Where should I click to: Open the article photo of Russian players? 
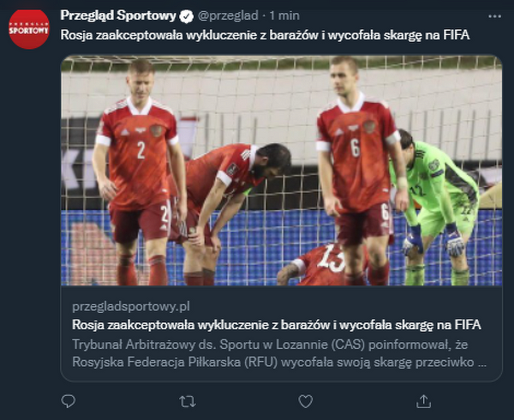coord(282,171)
